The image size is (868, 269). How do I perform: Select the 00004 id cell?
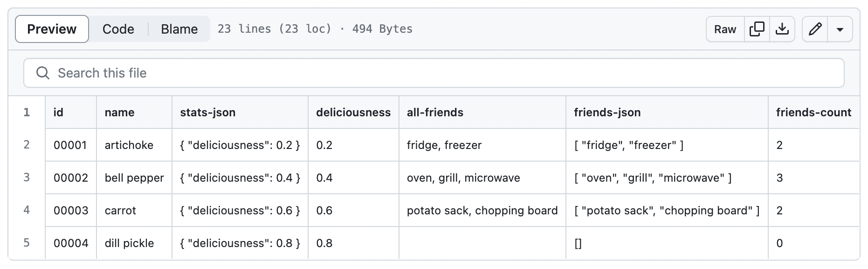[x=71, y=243]
